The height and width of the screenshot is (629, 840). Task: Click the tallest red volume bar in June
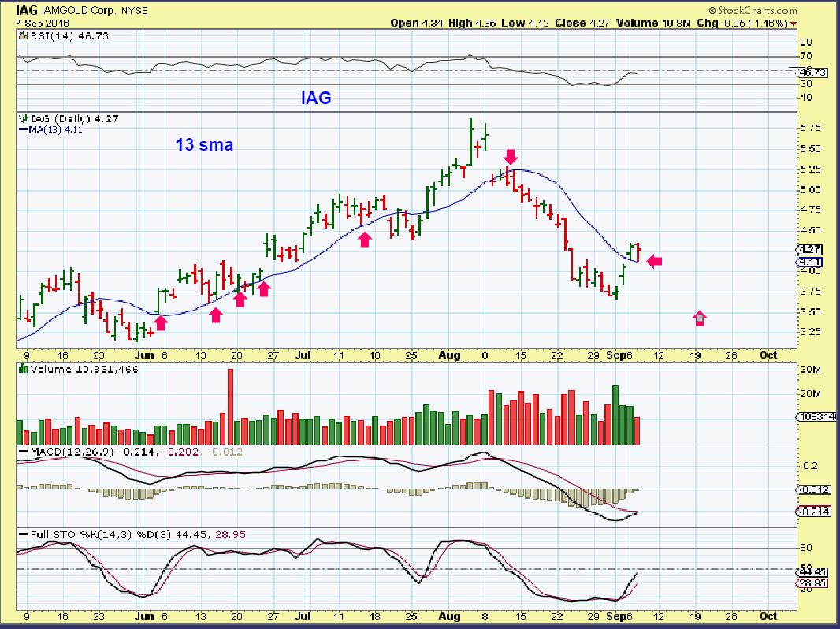tap(230, 407)
